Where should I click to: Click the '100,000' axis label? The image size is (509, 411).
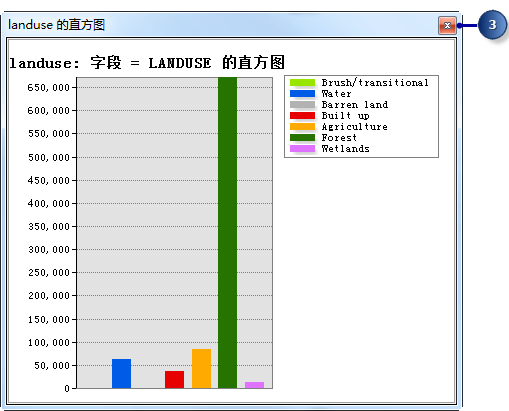pyautogui.click(x=49, y=343)
